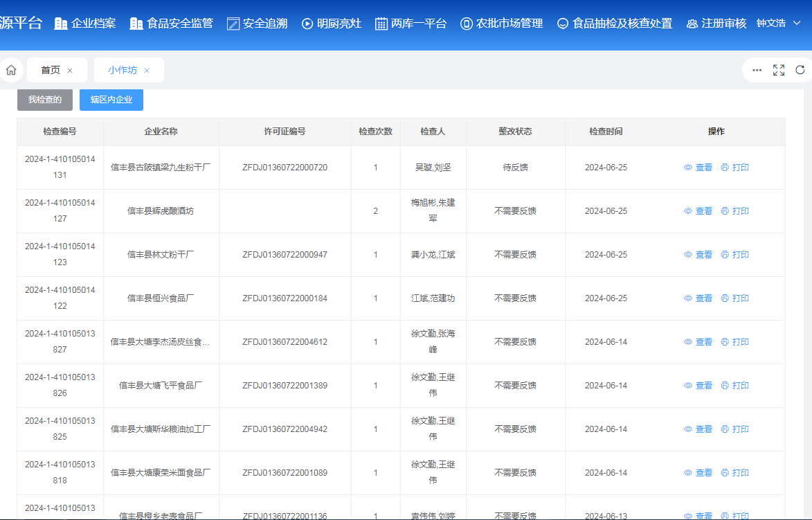The width and height of the screenshot is (812, 520).
Task: View record for 信丰县古陂镇梁九生粉干厂
Action: point(698,168)
